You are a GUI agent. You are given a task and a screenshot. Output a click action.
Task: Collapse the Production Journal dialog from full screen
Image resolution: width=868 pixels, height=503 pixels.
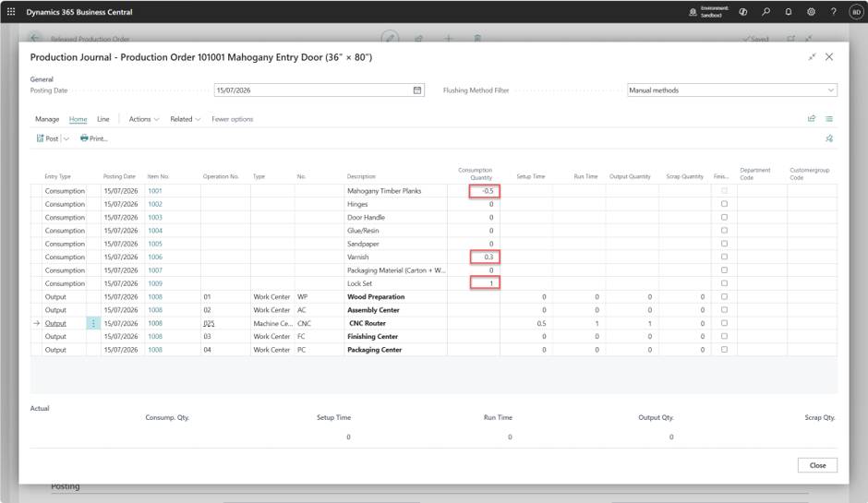coord(812,57)
